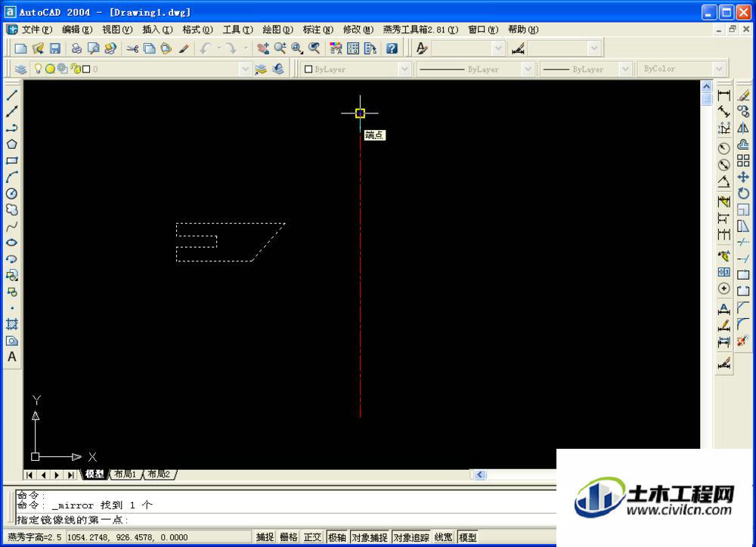Viewport: 756px width, 547px height.
Task: Open the ByLayer linetype dropdown
Action: pos(528,70)
